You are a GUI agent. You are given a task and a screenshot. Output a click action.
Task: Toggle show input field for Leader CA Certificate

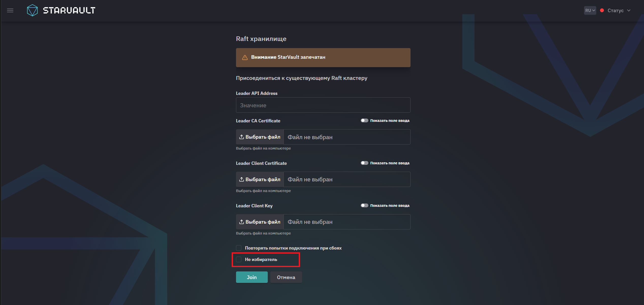click(x=364, y=121)
